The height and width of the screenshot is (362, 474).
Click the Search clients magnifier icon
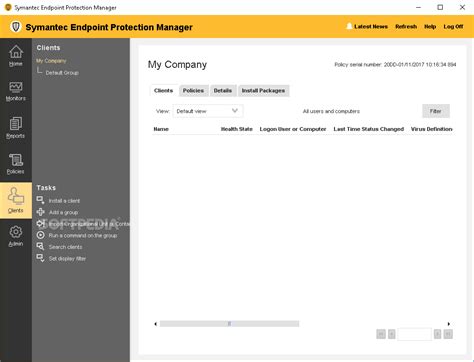click(x=40, y=247)
